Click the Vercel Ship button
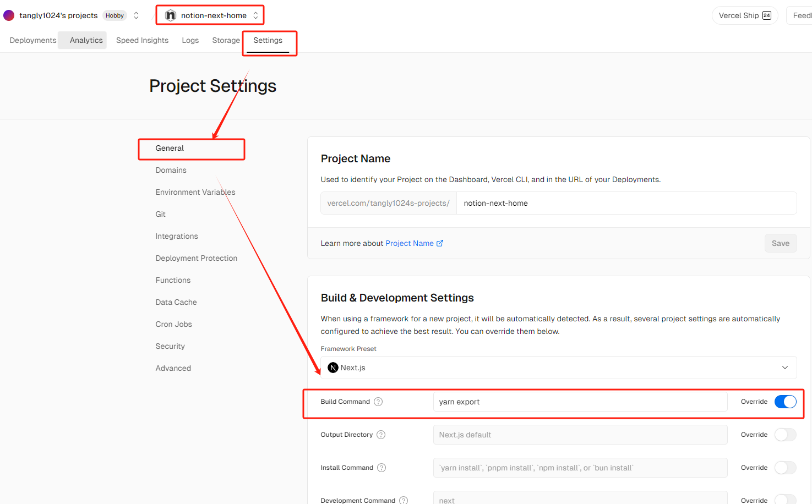Viewport: 812px width, 504px height. [745, 15]
